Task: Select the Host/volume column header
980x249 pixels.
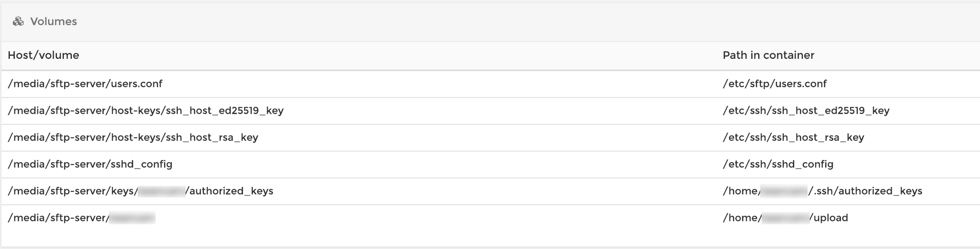Action: point(44,55)
